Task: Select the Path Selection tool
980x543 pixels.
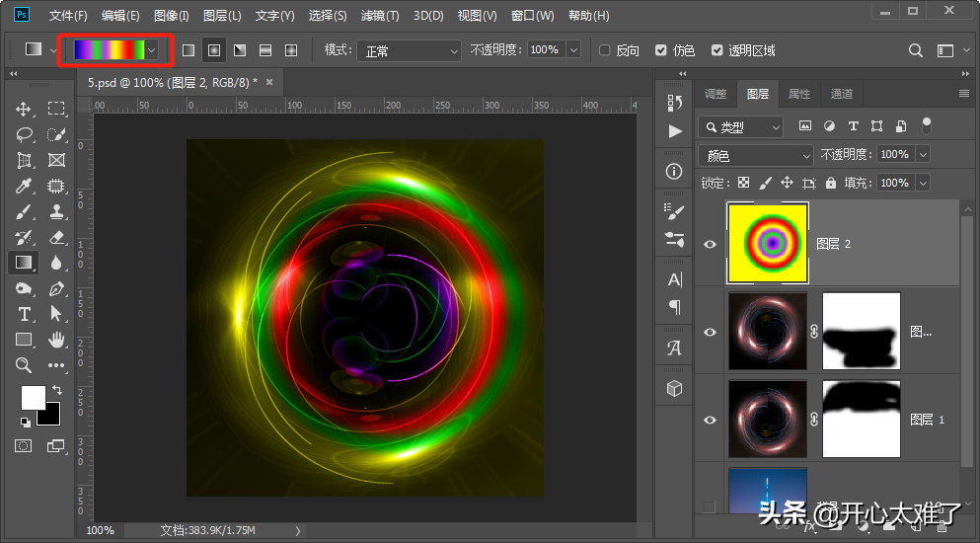Action: [56, 314]
